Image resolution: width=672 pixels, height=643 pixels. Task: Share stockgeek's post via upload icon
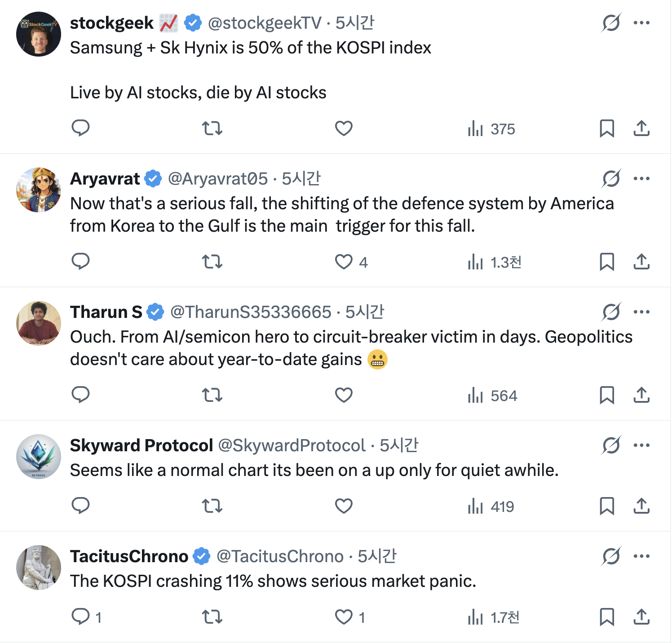coord(641,128)
